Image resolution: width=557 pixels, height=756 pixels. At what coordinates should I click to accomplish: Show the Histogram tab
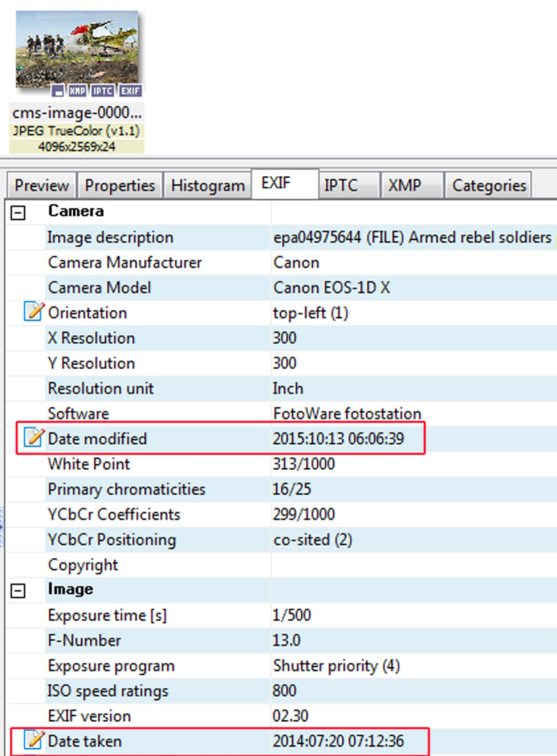coord(208,186)
